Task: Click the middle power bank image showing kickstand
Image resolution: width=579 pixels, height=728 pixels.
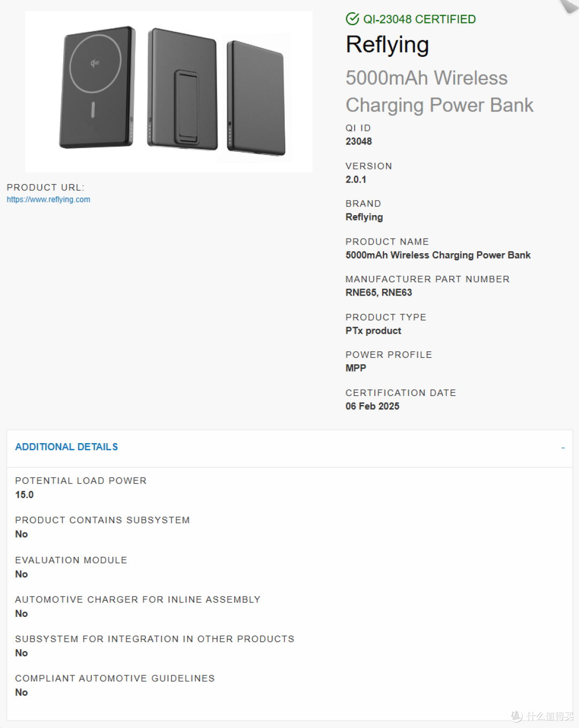Action: (182, 90)
